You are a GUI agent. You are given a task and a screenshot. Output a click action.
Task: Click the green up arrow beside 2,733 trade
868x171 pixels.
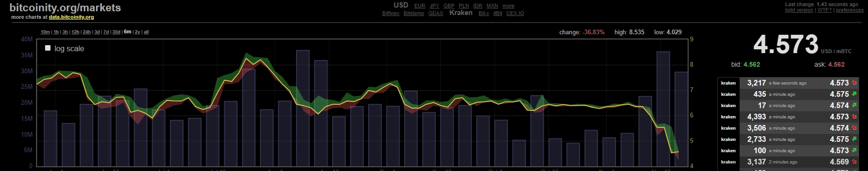point(854,139)
